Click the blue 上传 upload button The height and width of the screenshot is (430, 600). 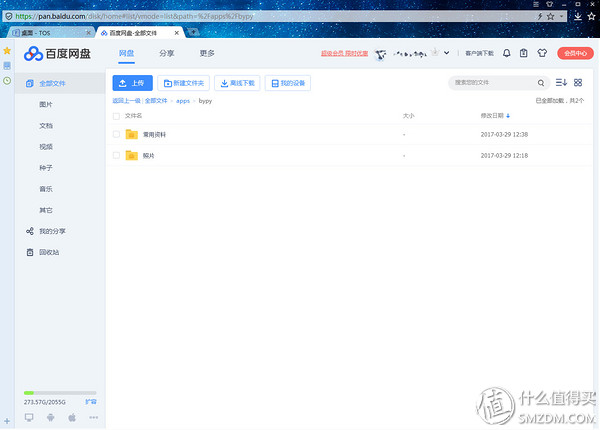pos(132,83)
